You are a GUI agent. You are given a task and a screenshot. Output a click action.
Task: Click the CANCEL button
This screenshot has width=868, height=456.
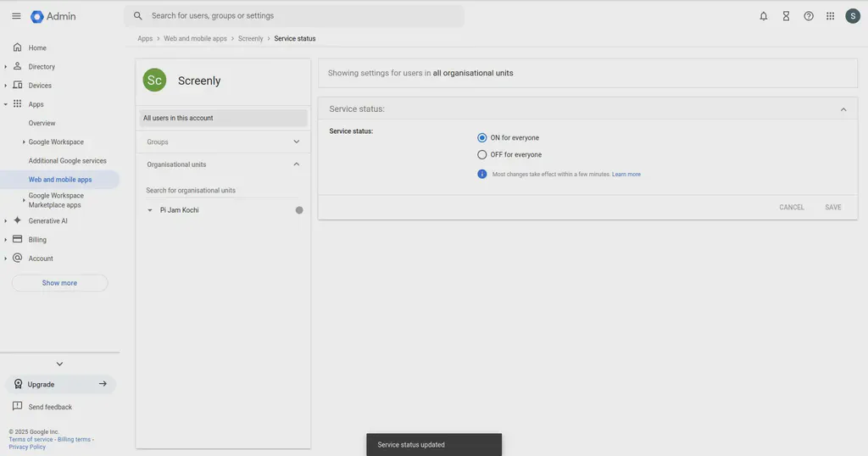792,207
